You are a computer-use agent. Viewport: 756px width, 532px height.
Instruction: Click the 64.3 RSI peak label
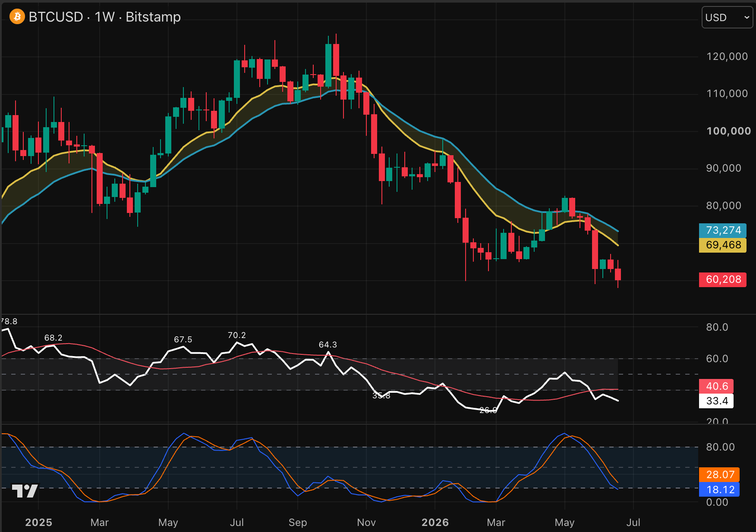point(328,344)
